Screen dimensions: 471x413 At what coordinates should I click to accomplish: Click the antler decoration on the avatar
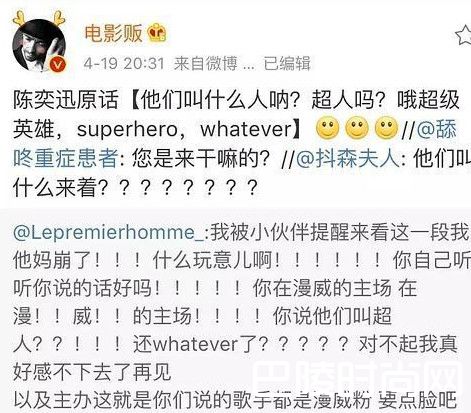tap(39, 18)
